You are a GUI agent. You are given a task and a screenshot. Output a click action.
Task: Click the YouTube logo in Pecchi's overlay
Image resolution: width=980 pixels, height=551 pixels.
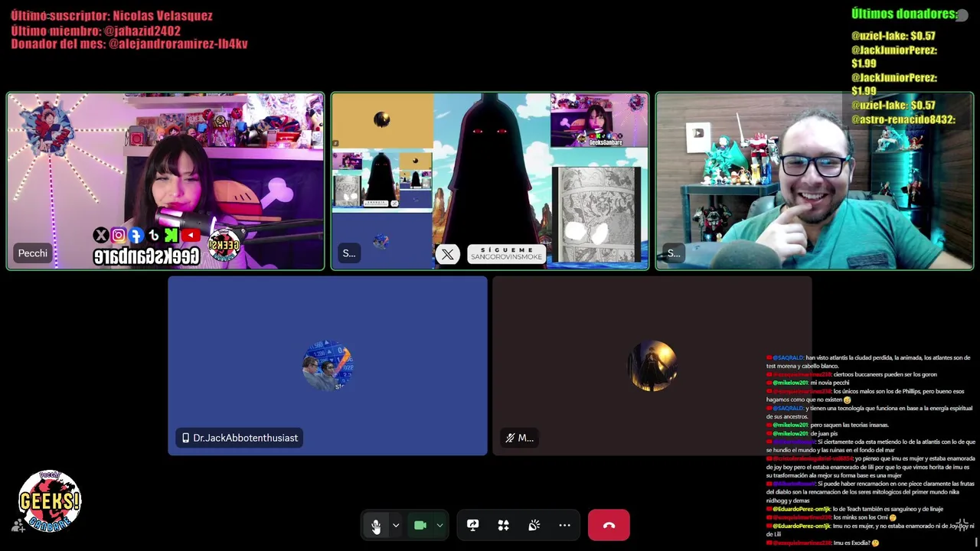point(191,236)
